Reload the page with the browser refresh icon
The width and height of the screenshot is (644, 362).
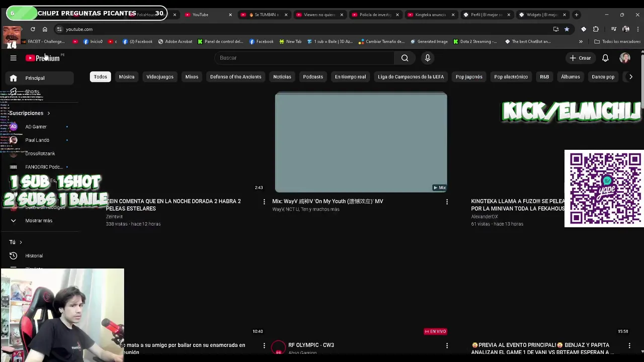[x=33, y=29]
